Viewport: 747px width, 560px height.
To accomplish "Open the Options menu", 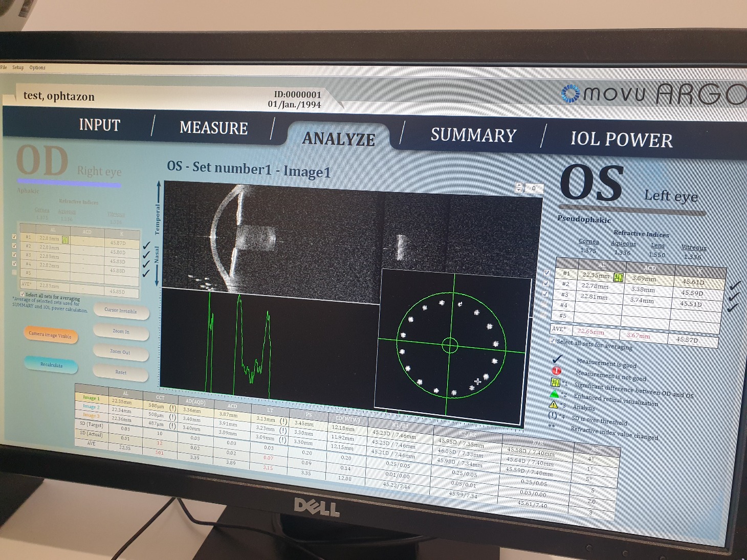I will [37, 68].
